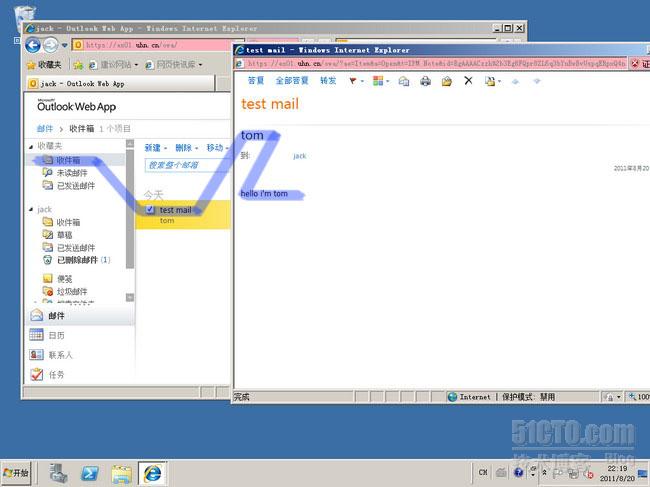Click the next item arrow icon

537,81
